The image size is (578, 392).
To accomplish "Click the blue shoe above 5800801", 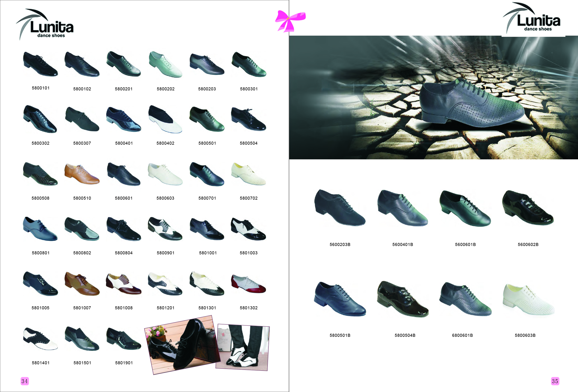I will [x=40, y=229].
